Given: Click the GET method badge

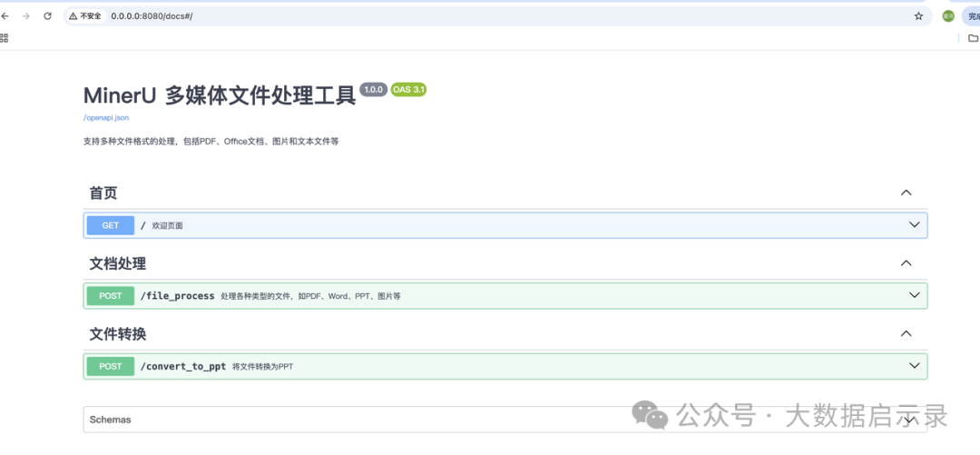Looking at the screenshot, I should [111, 225].
